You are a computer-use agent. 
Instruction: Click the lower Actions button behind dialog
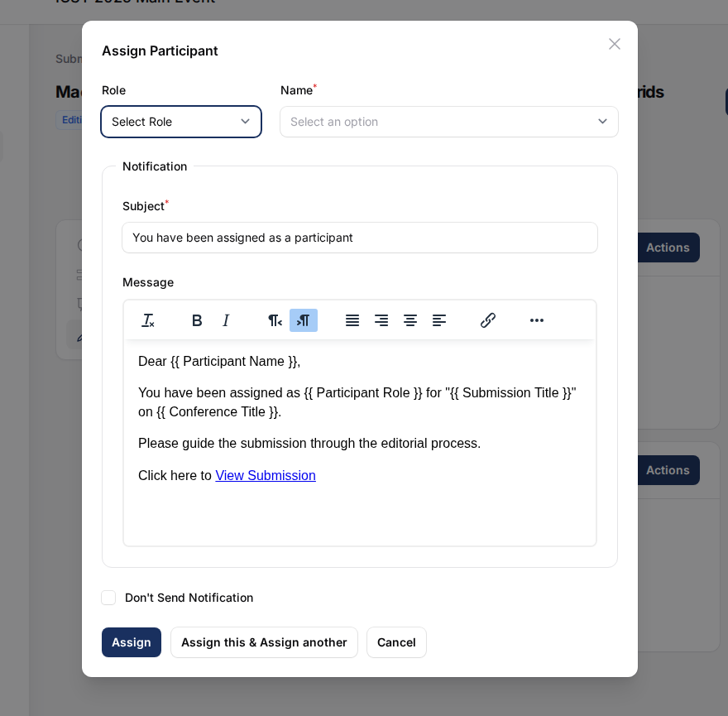pos(668,469)
